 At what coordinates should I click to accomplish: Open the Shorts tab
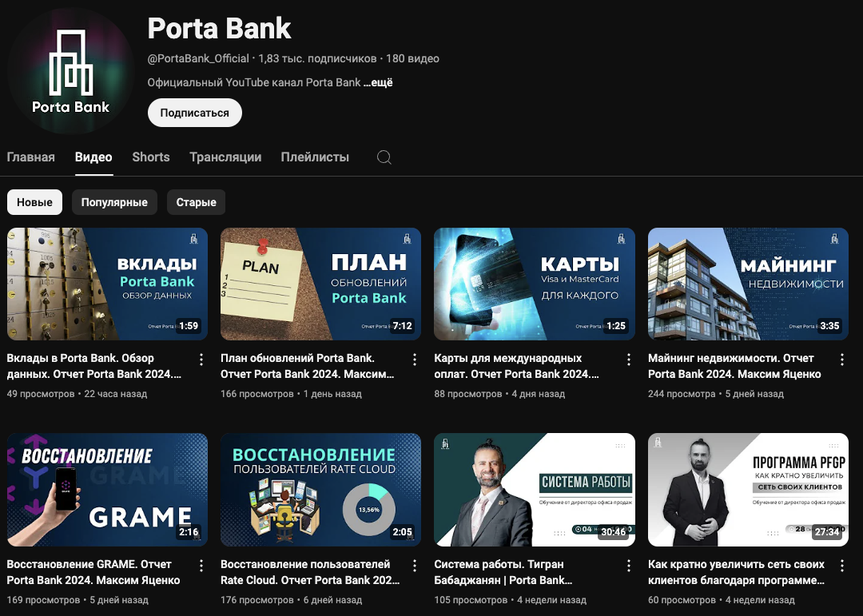point(151,157)
